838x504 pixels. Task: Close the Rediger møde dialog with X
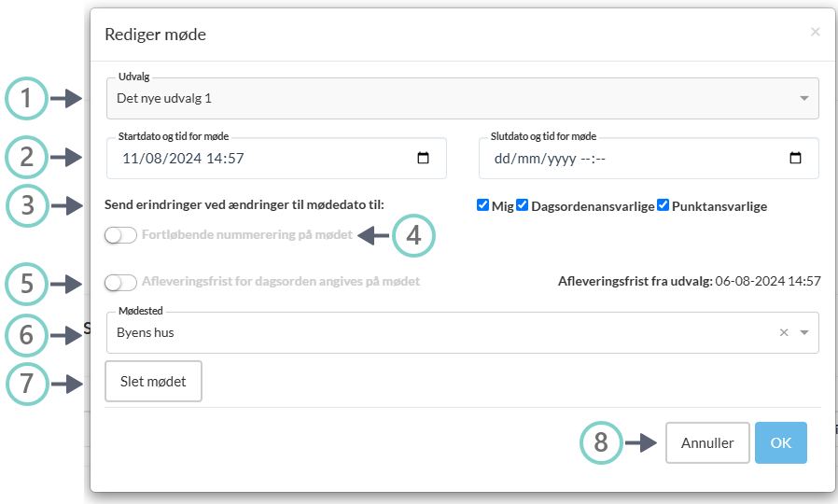(815, 33)
